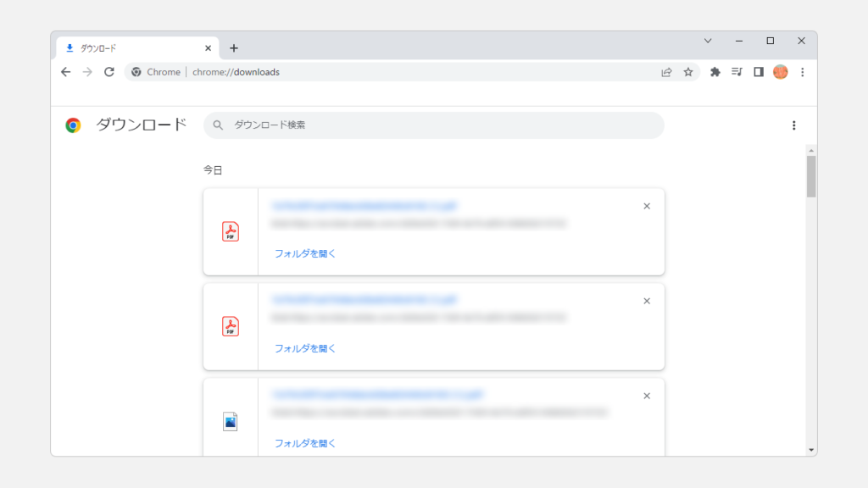Close the ダウンロード tab
The height and width of the screenshot is (488, 868).
click(209, 48)
